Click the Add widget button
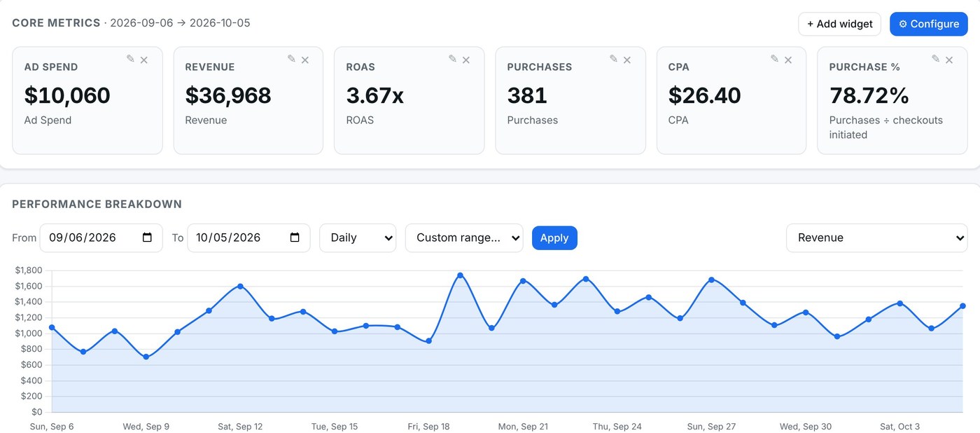This screenshot has width=980, height=433. pyautogui.click(x=839, y=24)
